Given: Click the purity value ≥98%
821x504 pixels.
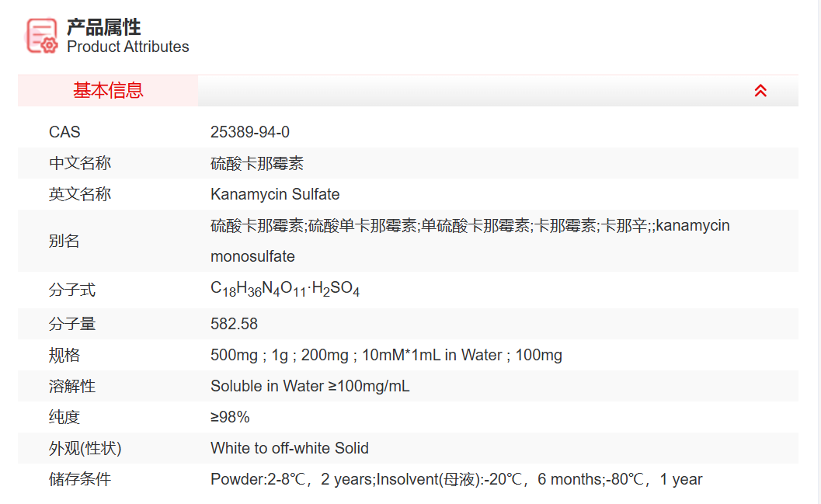Looking at the screenshot, I should [x=230, y=417].
